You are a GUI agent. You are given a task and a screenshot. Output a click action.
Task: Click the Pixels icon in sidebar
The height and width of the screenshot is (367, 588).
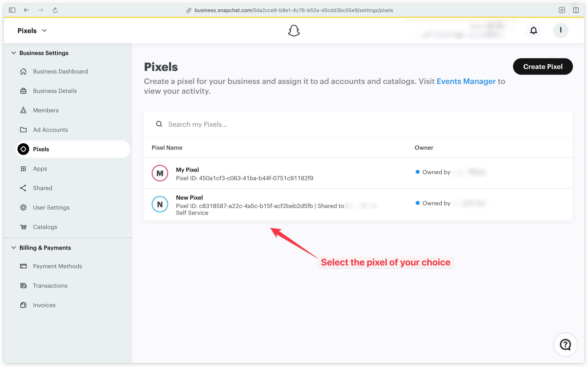point(23,149)
